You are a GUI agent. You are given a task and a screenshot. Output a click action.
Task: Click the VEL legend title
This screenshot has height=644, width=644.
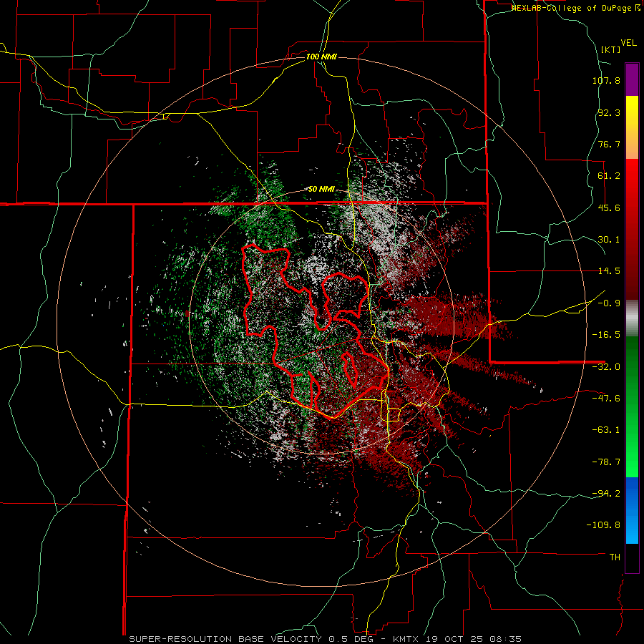tap(628, 43)
